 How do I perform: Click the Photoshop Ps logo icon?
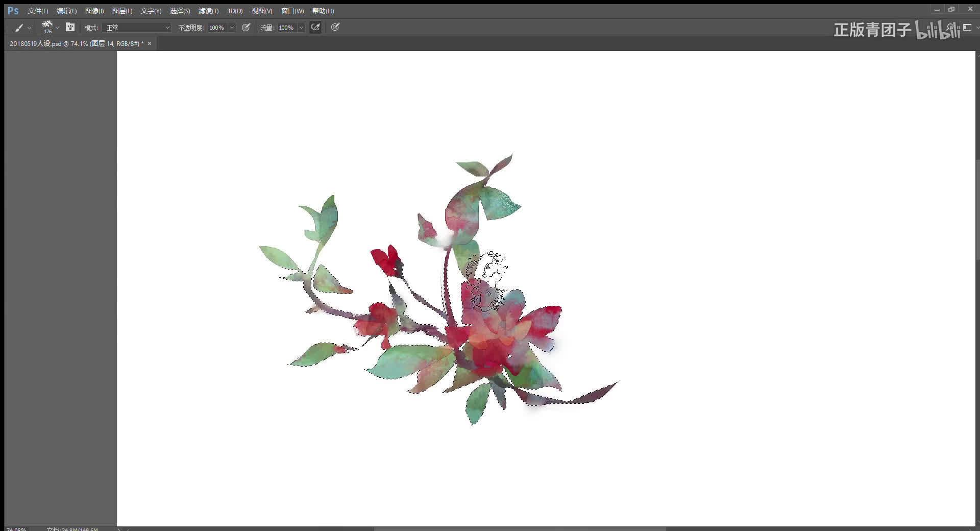tap(13, 11)
